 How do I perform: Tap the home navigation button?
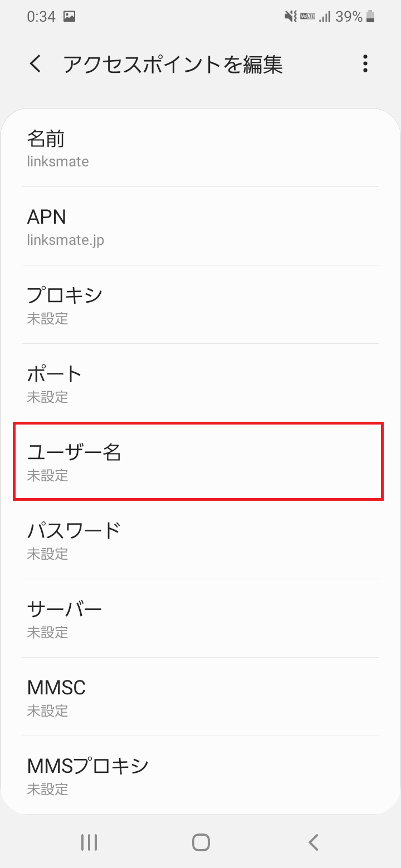click(x=200, y=842)
